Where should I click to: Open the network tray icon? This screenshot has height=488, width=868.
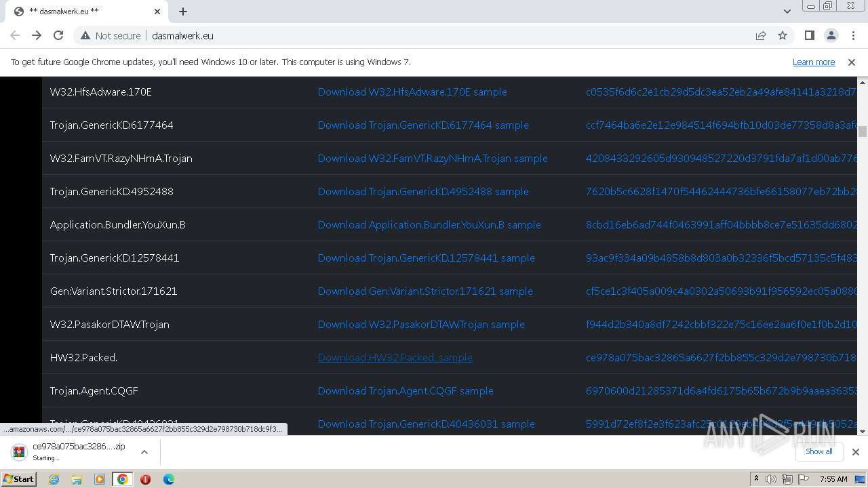coord(787,479)
